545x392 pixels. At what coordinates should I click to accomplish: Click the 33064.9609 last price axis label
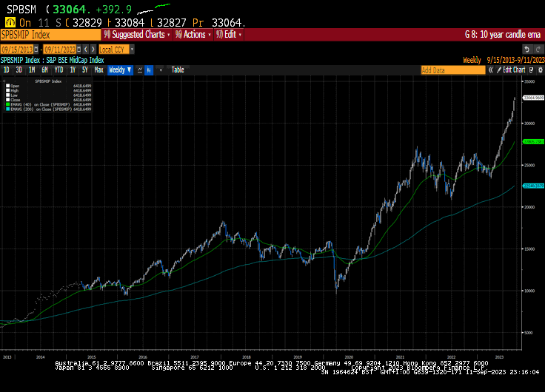[x=534, y=98]
